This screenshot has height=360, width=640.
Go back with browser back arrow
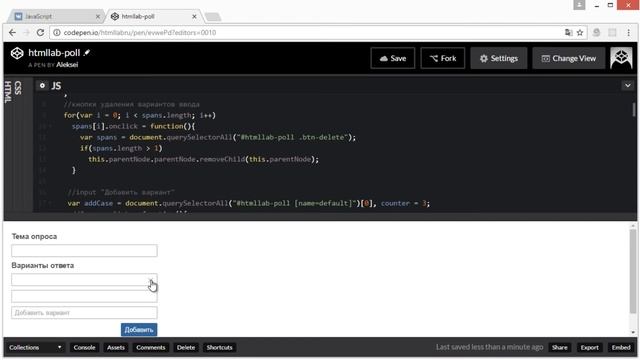coord(12,33)
